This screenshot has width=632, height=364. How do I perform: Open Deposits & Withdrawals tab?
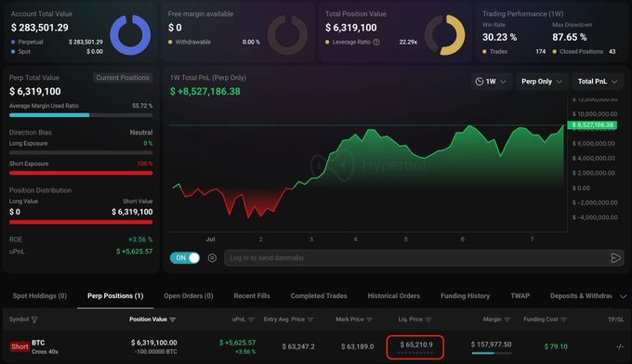(x=581, y=296)
